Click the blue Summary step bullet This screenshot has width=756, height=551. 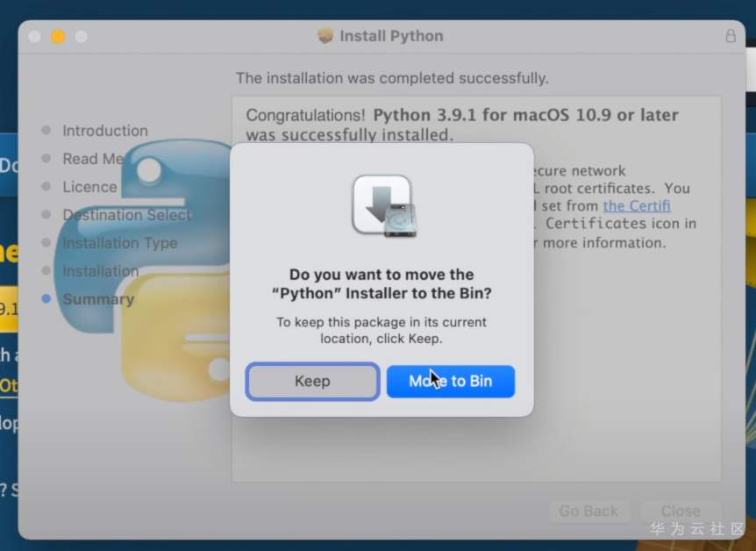[46, 298]
